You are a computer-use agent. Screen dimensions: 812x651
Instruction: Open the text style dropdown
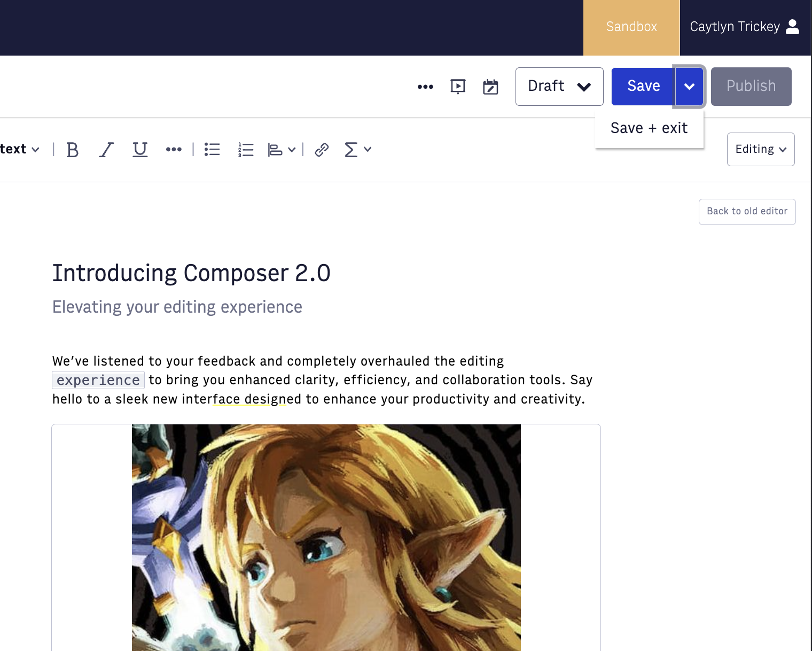pos(20,150)
